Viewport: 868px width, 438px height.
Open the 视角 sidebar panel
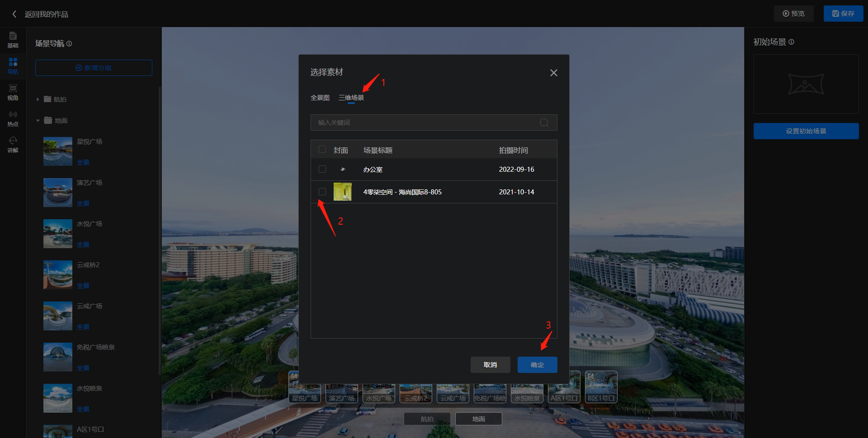(13, 92)
